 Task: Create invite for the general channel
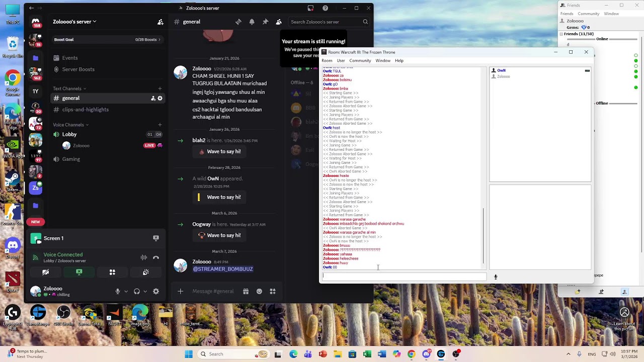153,98
